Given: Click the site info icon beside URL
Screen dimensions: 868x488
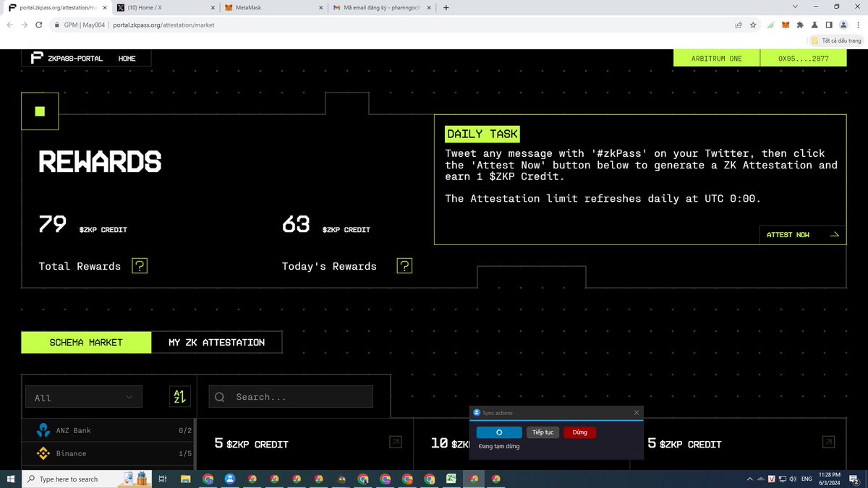Looking at the screenshot, I should click(56, 25).
